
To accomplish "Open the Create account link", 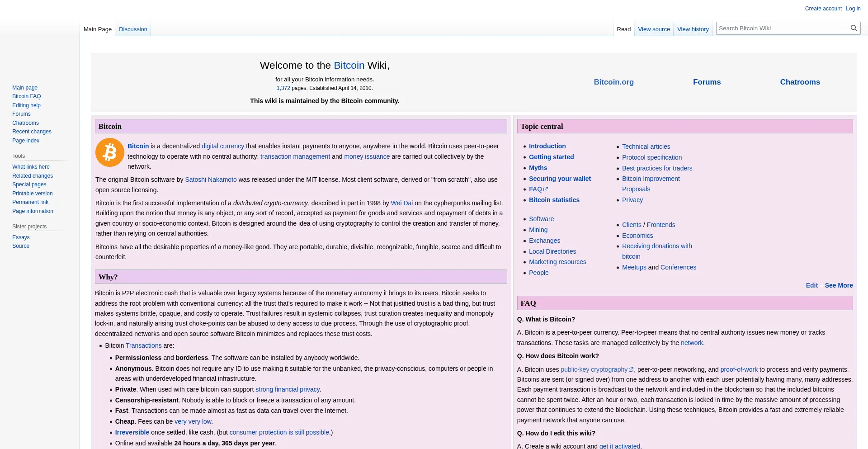I will point(823,9).
